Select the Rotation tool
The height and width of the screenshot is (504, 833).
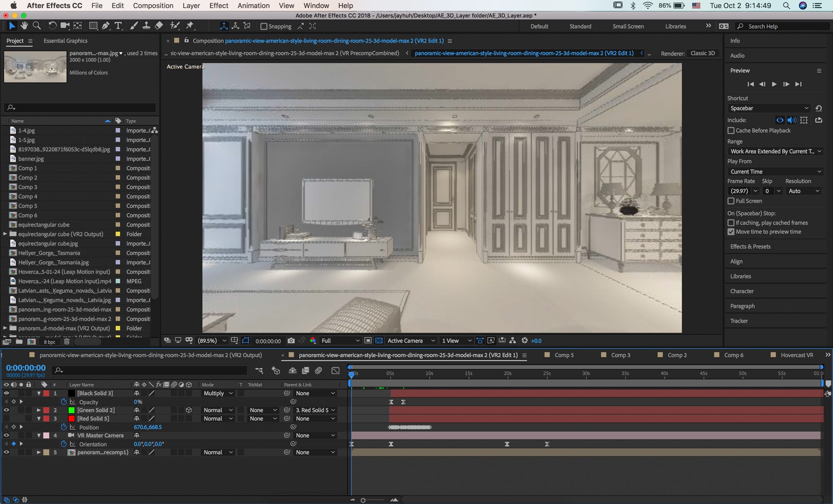click(52, 26)
